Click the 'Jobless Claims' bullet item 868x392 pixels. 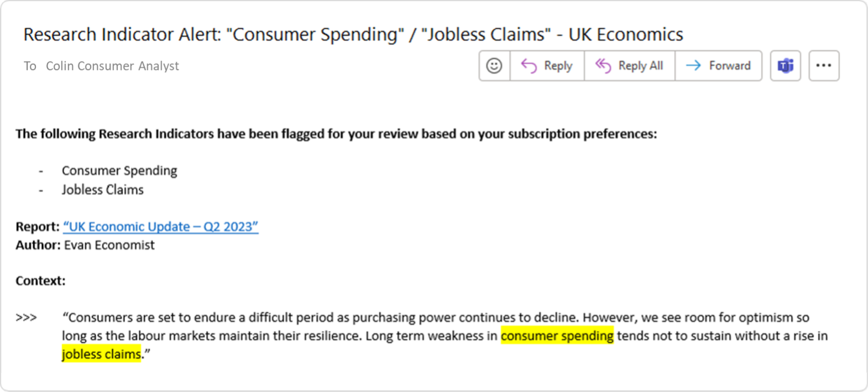point(102,190)
